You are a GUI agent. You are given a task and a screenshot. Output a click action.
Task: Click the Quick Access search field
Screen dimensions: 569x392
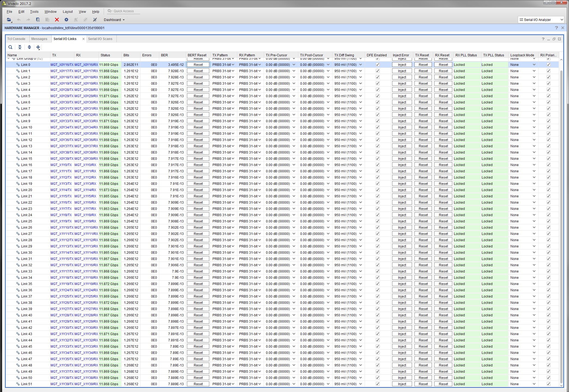(x=124, y=11)
